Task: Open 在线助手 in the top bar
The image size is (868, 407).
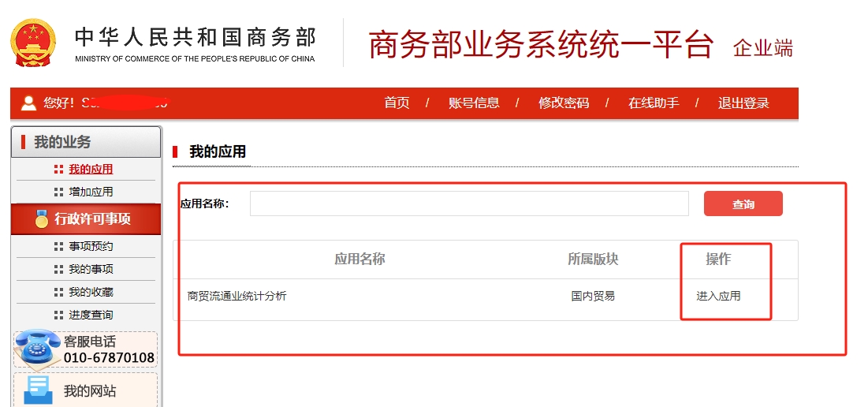Action: tap(654, 103)
